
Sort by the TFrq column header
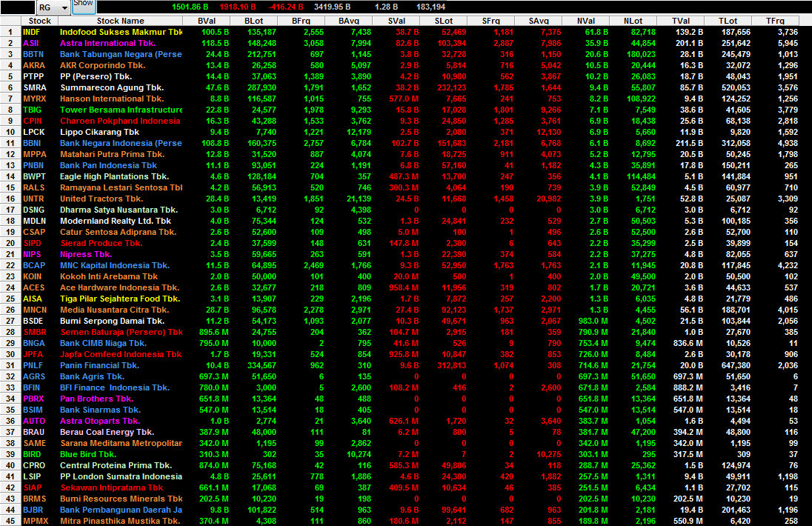point(775,21)
